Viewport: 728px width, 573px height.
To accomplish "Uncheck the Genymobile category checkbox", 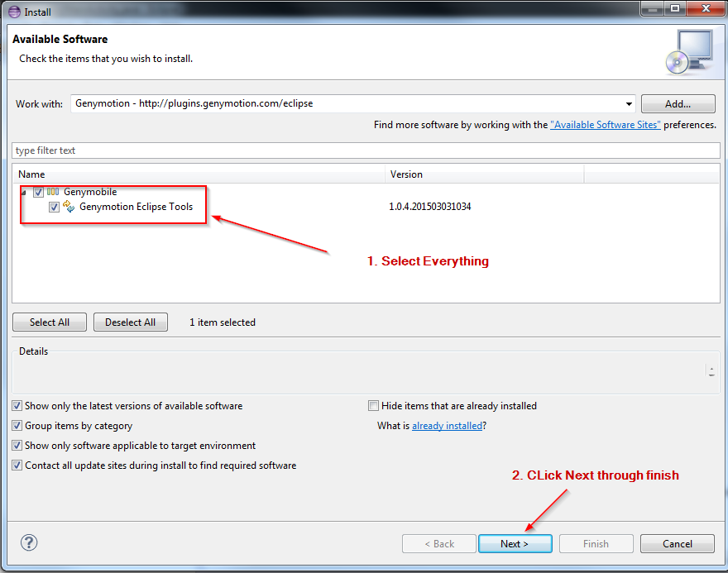I will tap(39, 192).
